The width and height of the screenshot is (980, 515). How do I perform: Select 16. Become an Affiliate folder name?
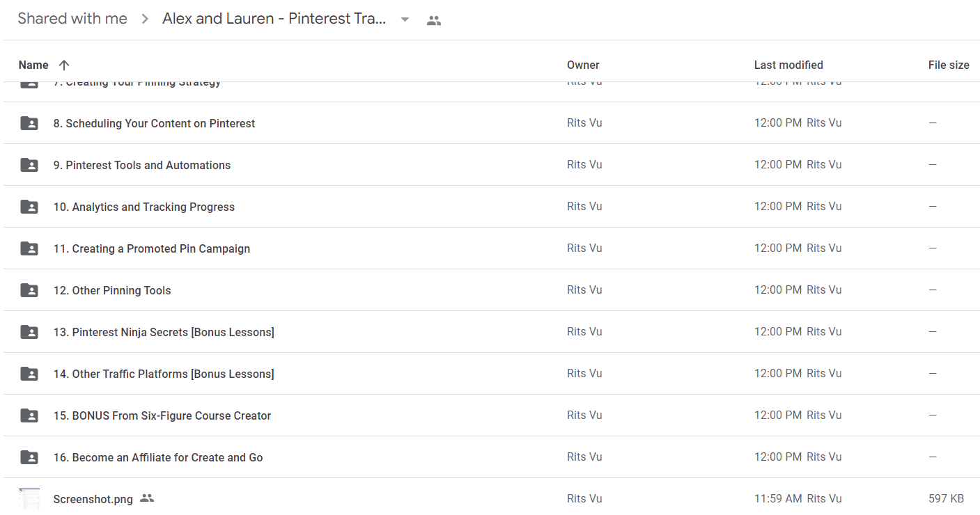click(x=158, y=457)
